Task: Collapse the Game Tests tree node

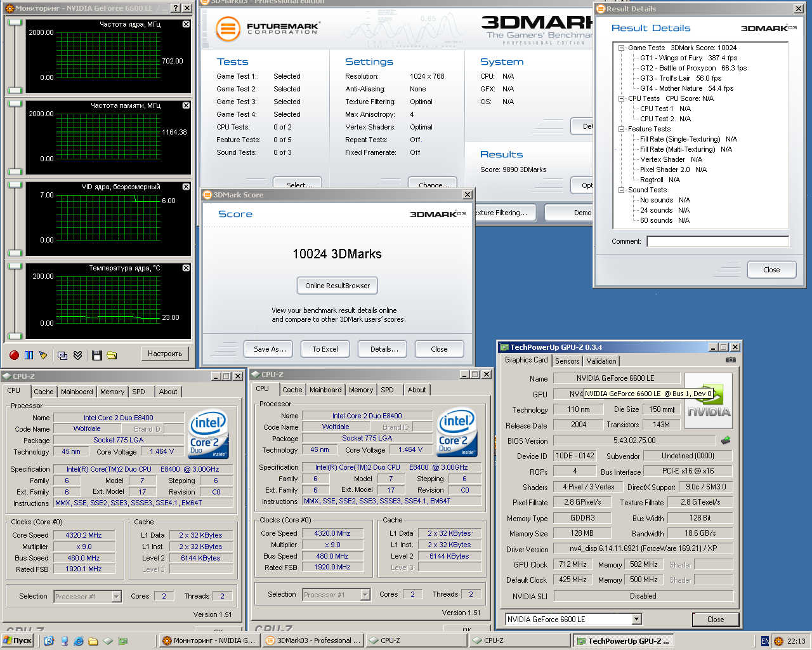Action: [622, 48]
